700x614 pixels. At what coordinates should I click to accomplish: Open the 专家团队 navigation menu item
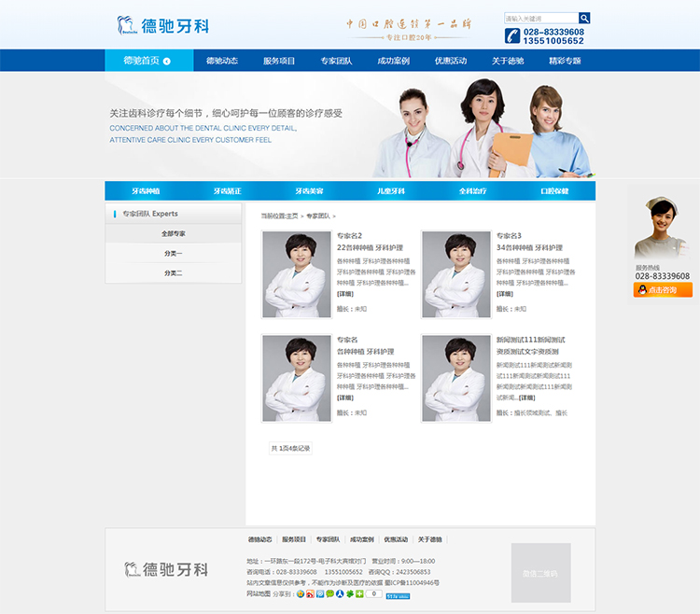click(x=336, y=61)
